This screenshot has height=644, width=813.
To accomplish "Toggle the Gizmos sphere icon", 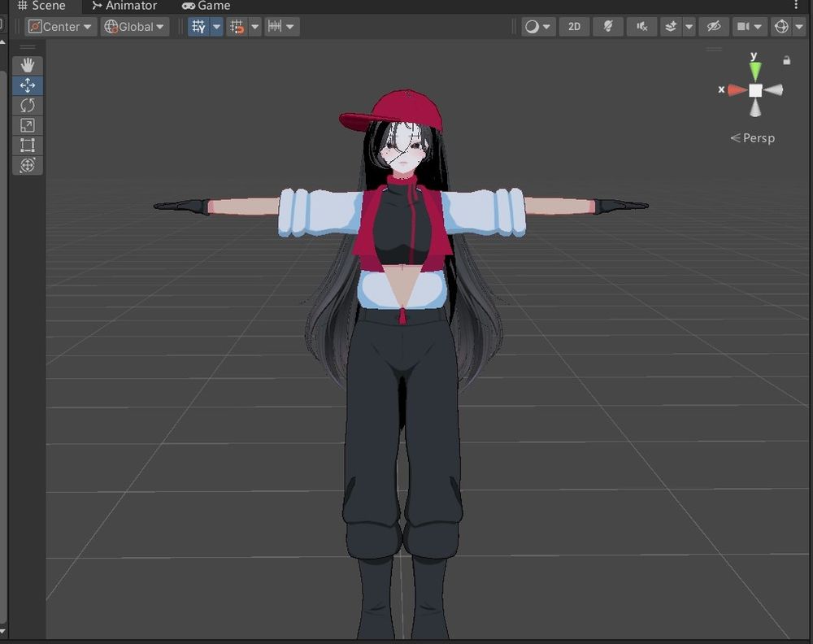I will tap(781, 27).
